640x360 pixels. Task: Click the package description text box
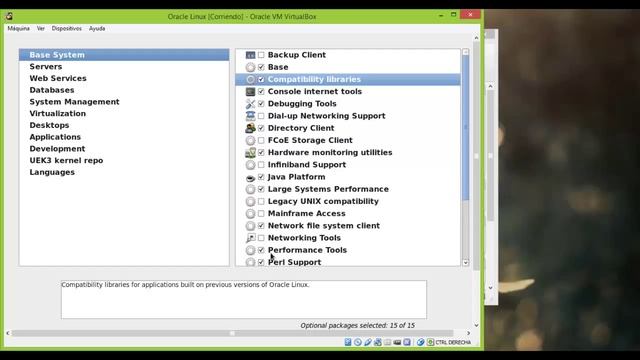point(244,299)
